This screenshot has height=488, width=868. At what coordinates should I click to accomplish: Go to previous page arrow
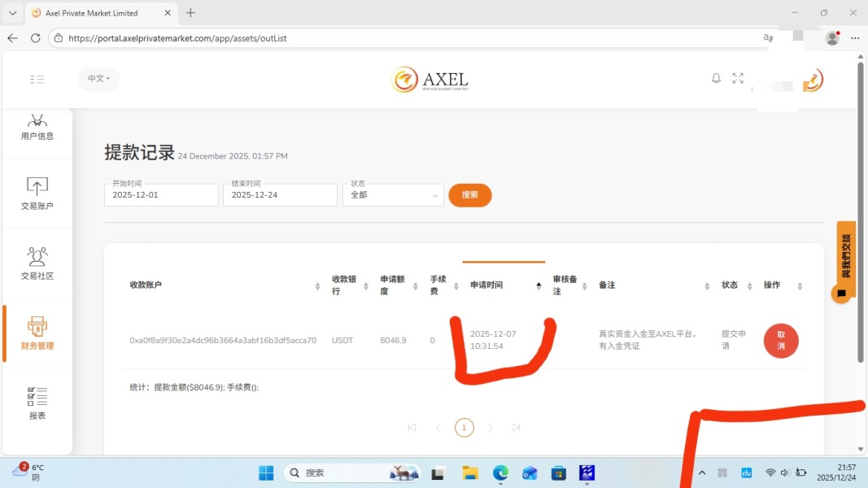(438, 427)
